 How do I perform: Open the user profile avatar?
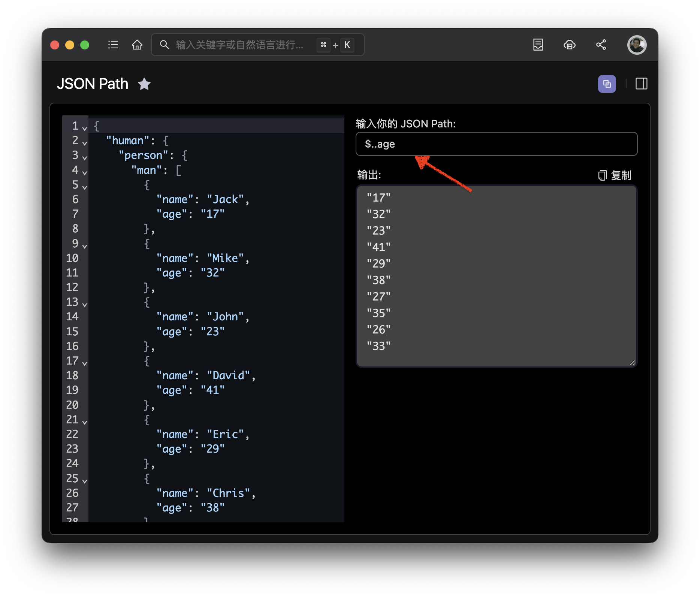coord(637,45)
